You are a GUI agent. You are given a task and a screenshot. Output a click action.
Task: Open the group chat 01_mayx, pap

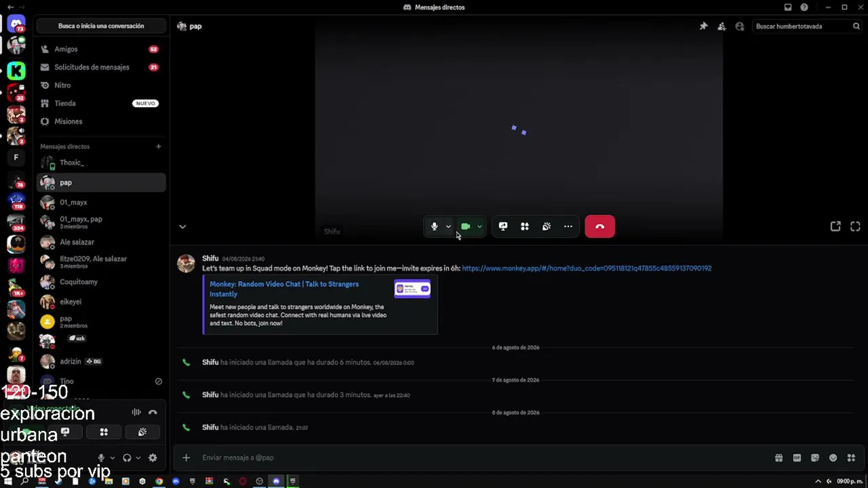(x=101, y=222)
